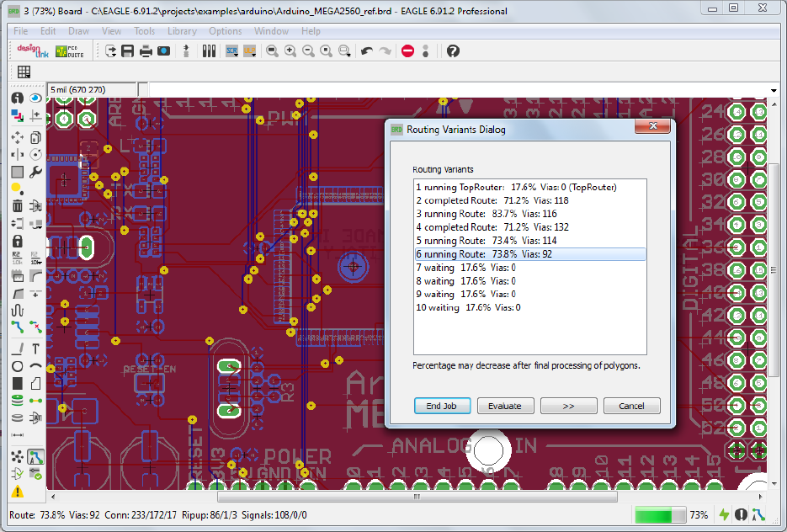Open the layer stack bars icon
The width and height of the screenshot is (787, 532).
[209, 51]
